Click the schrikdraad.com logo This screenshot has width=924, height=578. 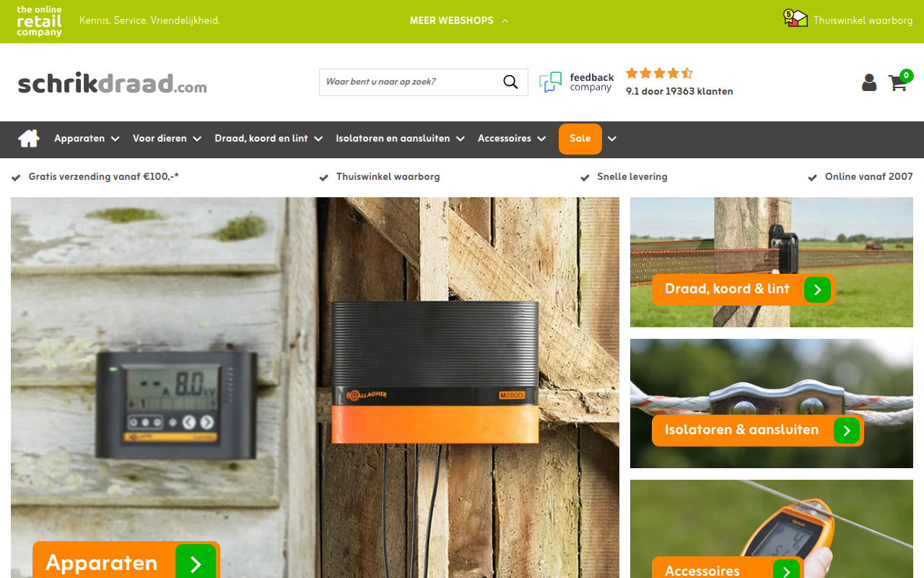click(x=113, y=84)
